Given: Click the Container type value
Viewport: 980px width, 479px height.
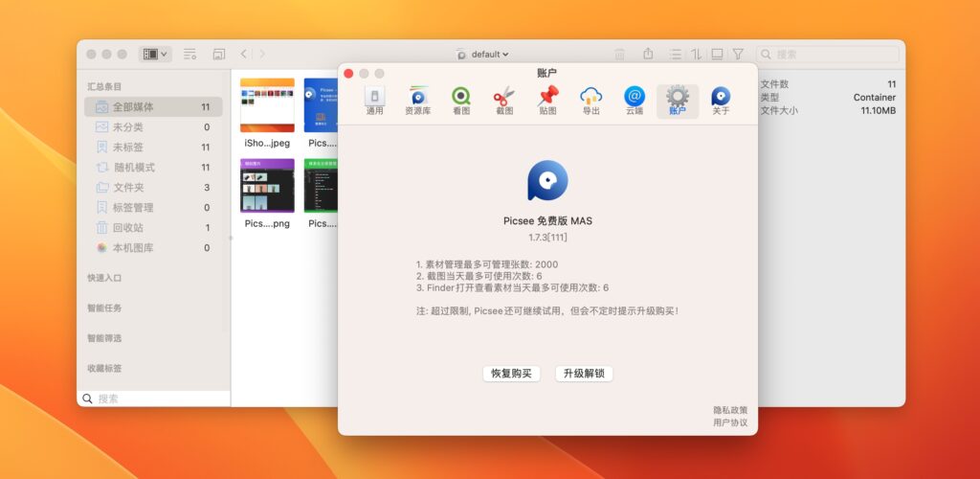Looking at the screenshot, I should coord(875,98).
